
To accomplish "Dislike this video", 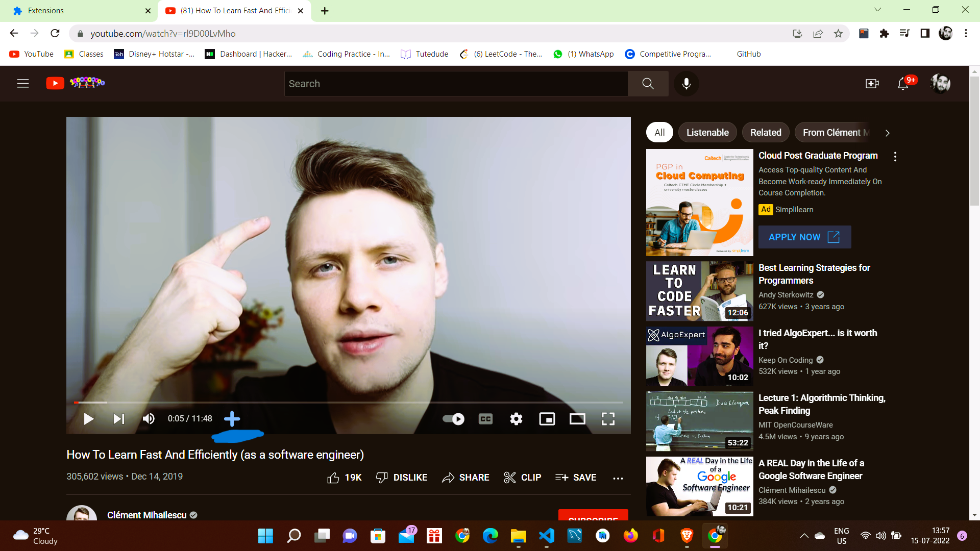I will (x=402, y=478).
